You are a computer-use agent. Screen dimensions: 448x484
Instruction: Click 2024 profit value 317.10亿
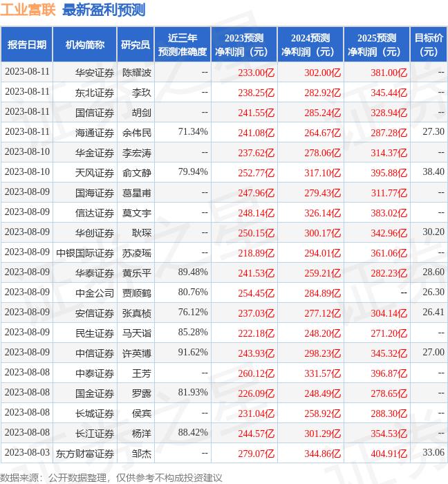pos(322,173)
